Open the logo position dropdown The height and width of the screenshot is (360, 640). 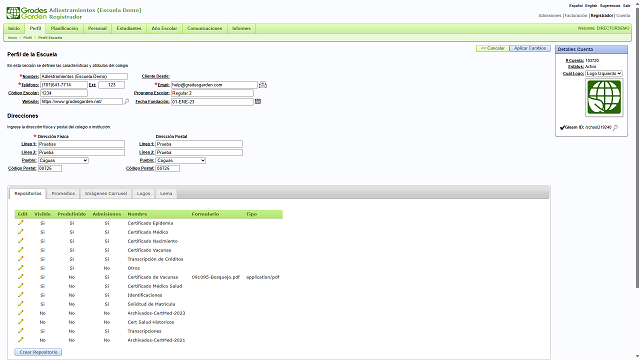(x=604, y=73)
